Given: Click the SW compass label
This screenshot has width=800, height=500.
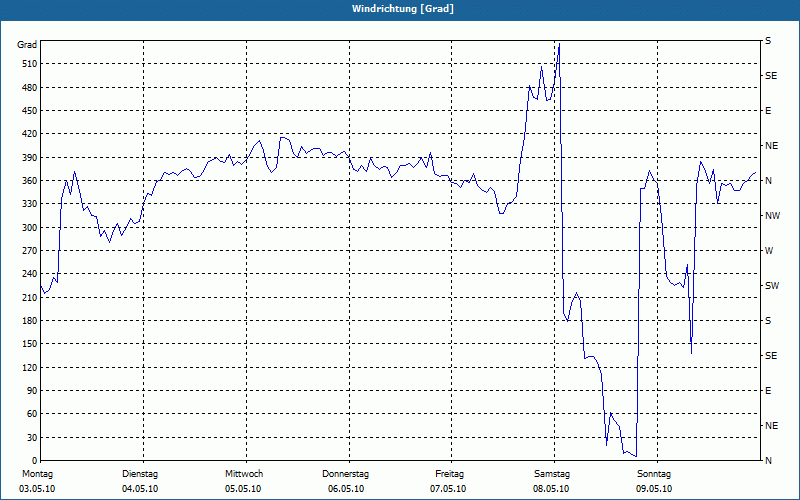Looking at the screenshot, I should click(772, 286).
